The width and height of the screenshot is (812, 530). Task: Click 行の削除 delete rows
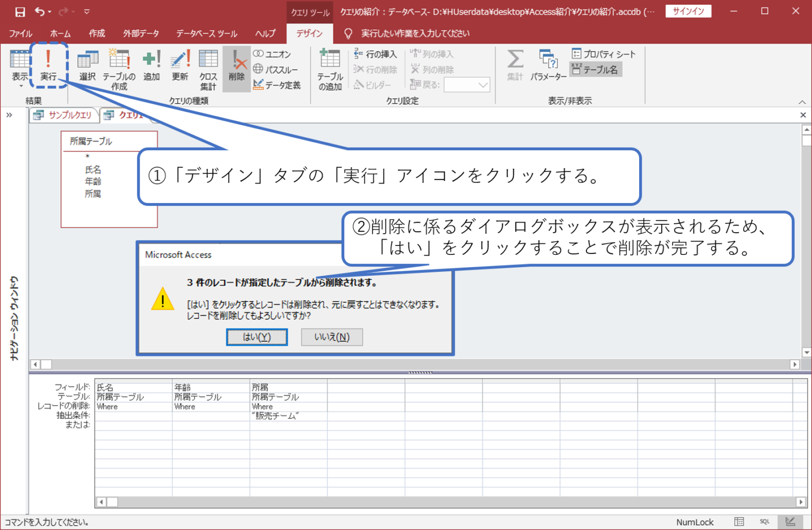click(375, 69)
